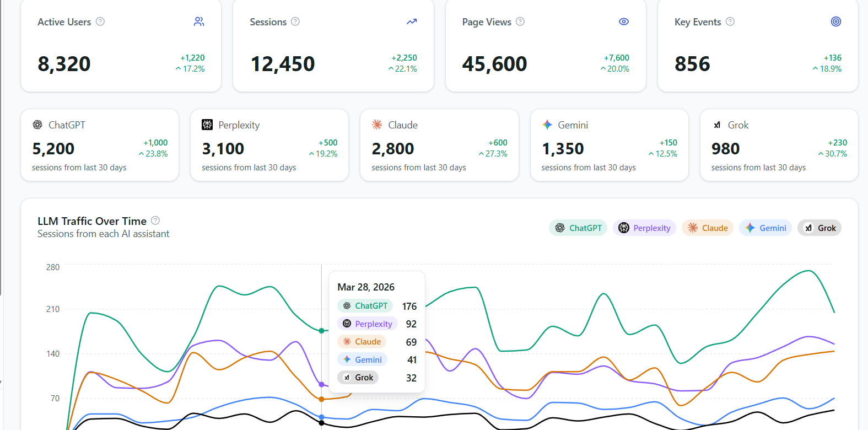Click the trending arrow icon on Sessions card
Image resolution: width=868 pixels, height=430 pixels.
coord(412,21)
